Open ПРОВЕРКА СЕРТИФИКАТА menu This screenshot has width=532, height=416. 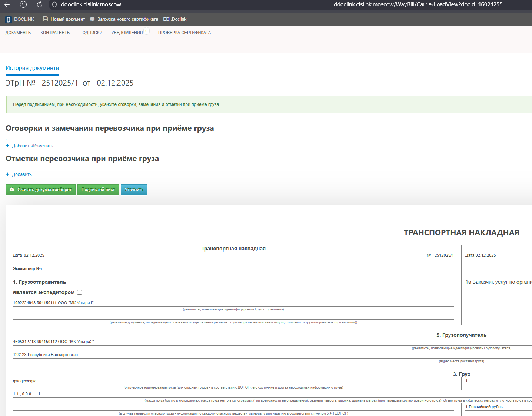(x=184, y=33)
